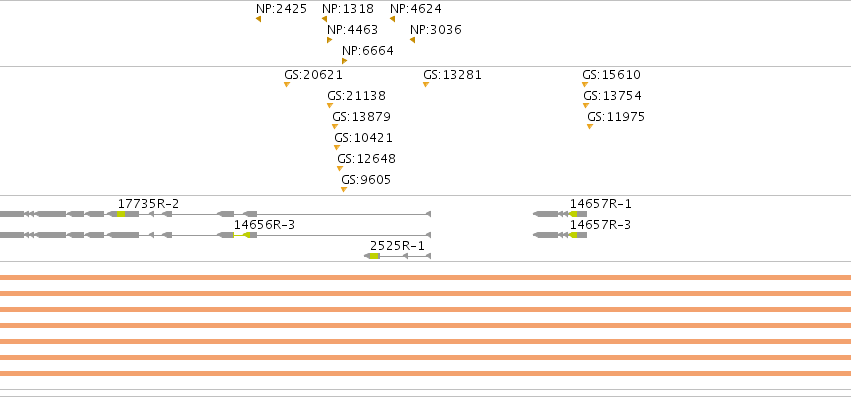
Task: Select the GS:13879 label
Action: coord(361,117)
